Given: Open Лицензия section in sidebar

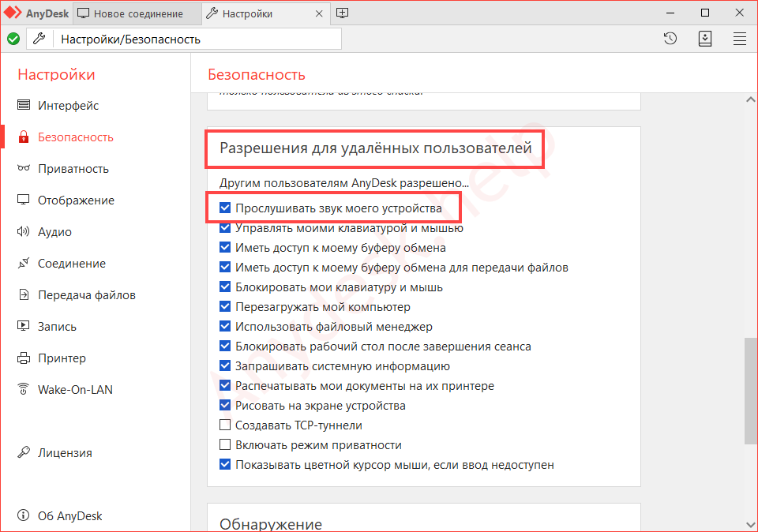Looking at the screenshot, I should (65, 453).
